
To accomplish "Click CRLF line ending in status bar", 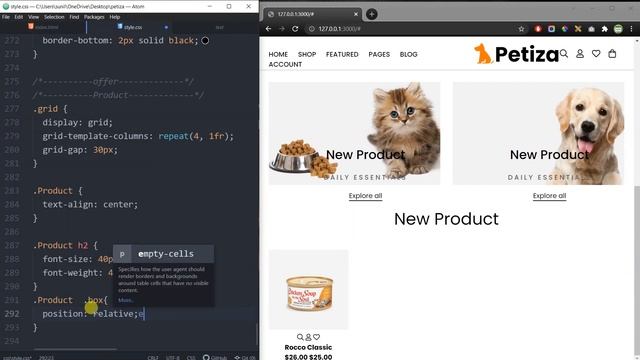I will pyautogui.click(x=153, y=358).
